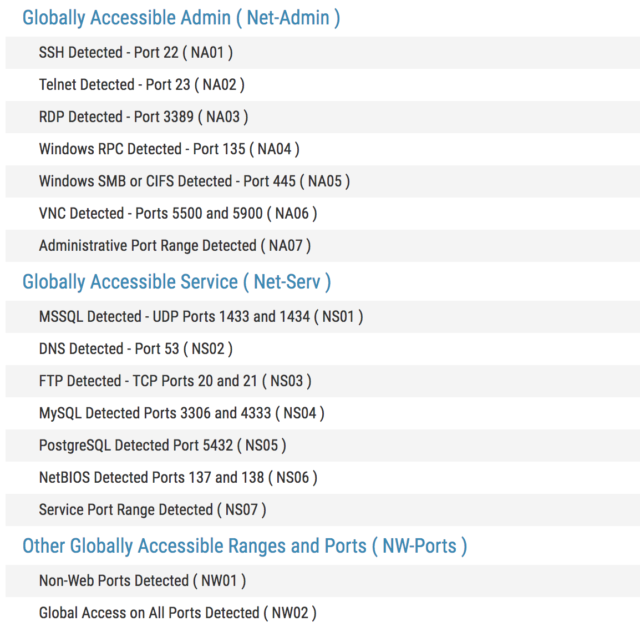Click the NW-Ports category label

(x=419, y=546)
